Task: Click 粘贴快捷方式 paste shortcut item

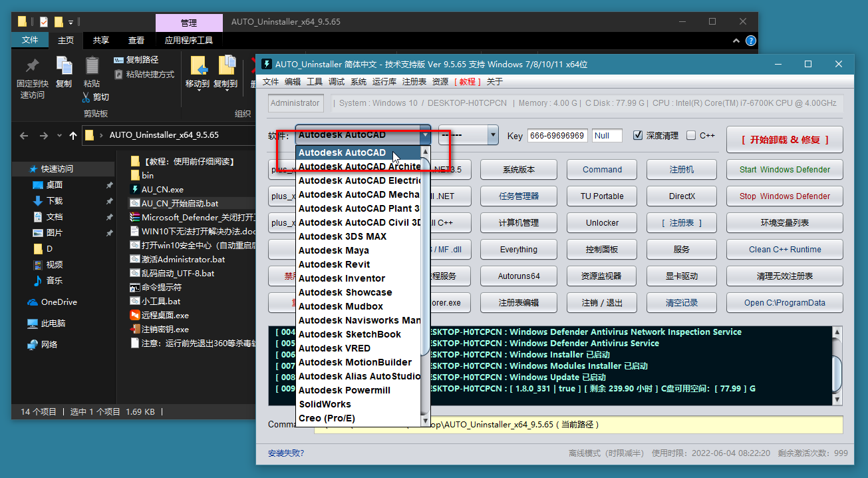Action: [x=144, y=75]
